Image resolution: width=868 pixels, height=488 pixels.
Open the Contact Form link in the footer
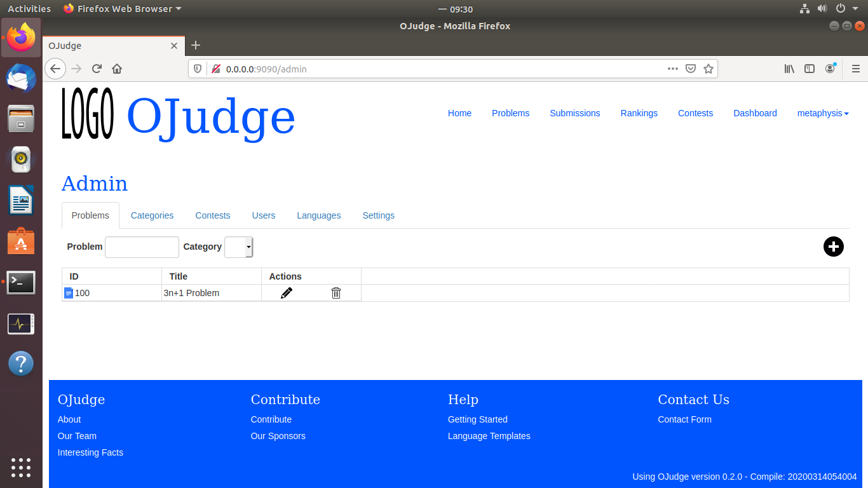click(684, 419)
